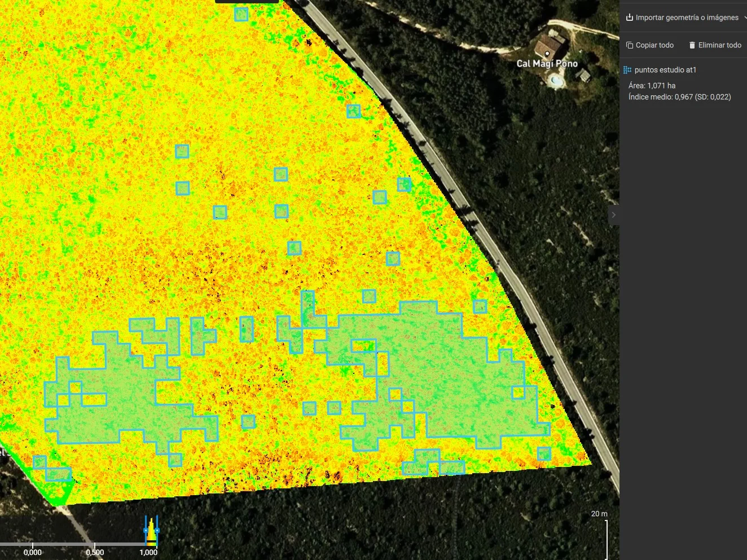Click the trash icon for Eliminar todo
Screen dimensions: 747x560
click(x=692, y=45)
